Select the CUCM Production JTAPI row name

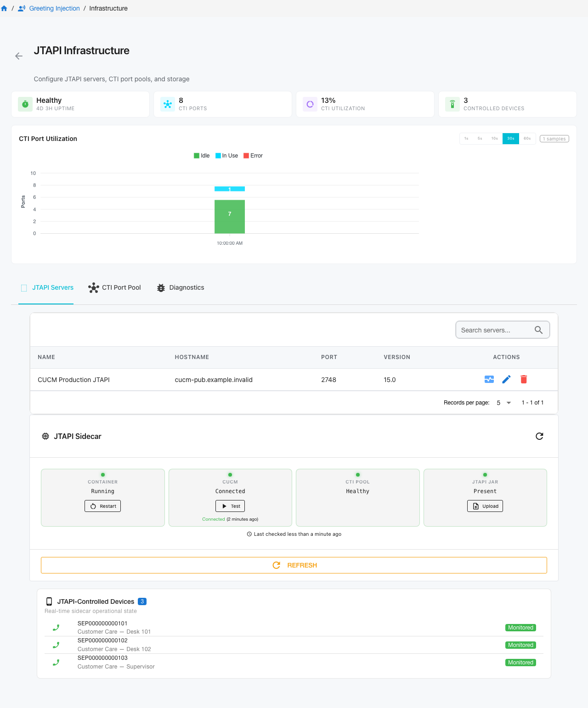pyautogui.click(x=73, y=380)
